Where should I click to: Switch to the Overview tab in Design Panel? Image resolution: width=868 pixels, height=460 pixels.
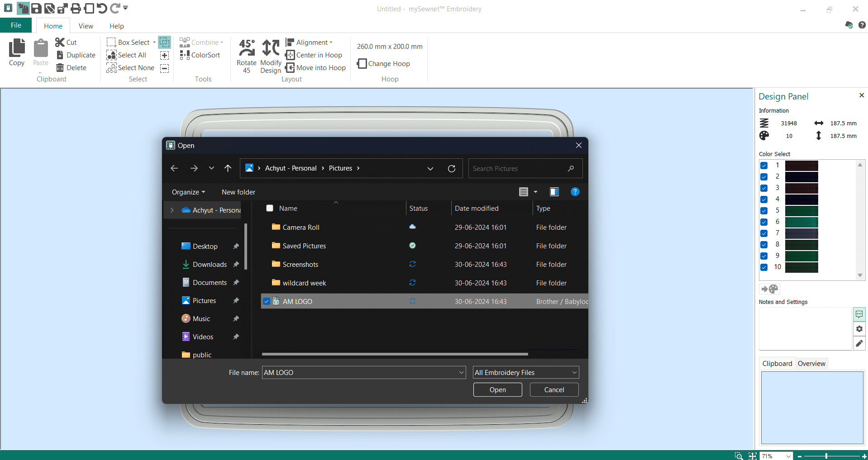[811, 364]
